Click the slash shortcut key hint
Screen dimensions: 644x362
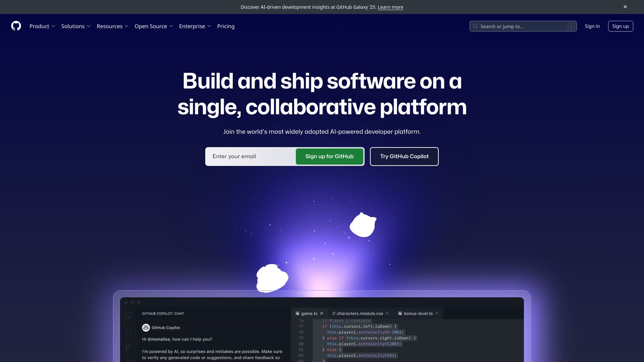tap(571, 26)
